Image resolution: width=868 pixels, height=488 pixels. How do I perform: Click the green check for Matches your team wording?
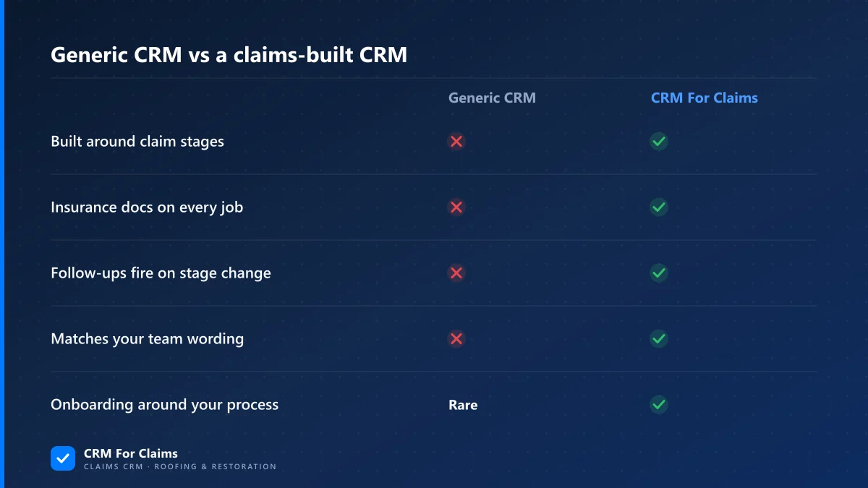click(658, 339)
